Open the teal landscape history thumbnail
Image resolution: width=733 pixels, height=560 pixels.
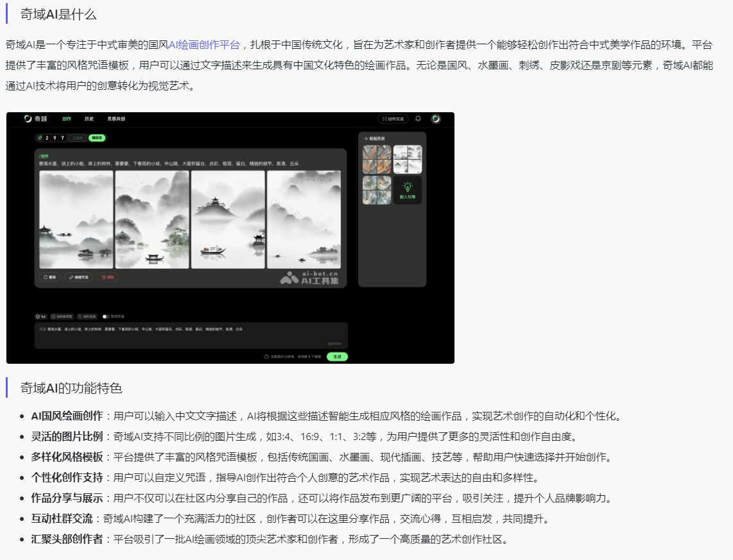[377, 190]
